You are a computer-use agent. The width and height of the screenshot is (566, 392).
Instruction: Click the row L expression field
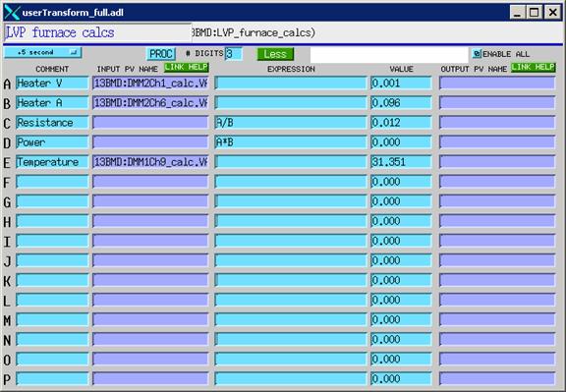291,300
